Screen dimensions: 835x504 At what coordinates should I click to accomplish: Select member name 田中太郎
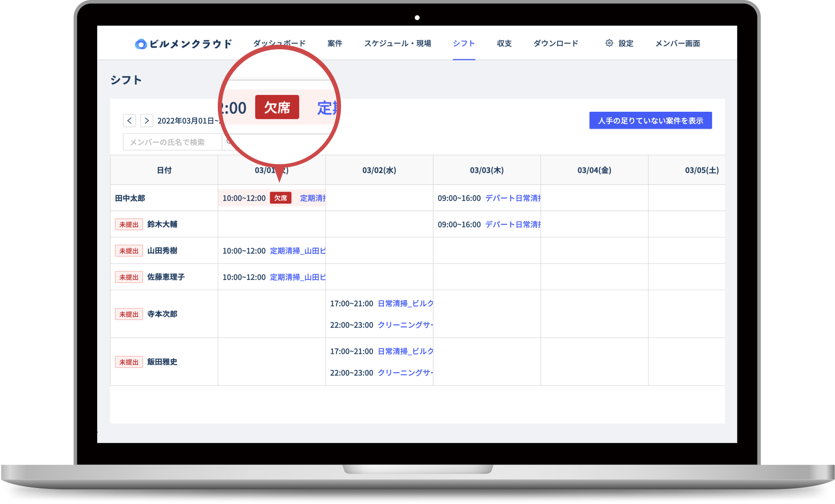130,198
